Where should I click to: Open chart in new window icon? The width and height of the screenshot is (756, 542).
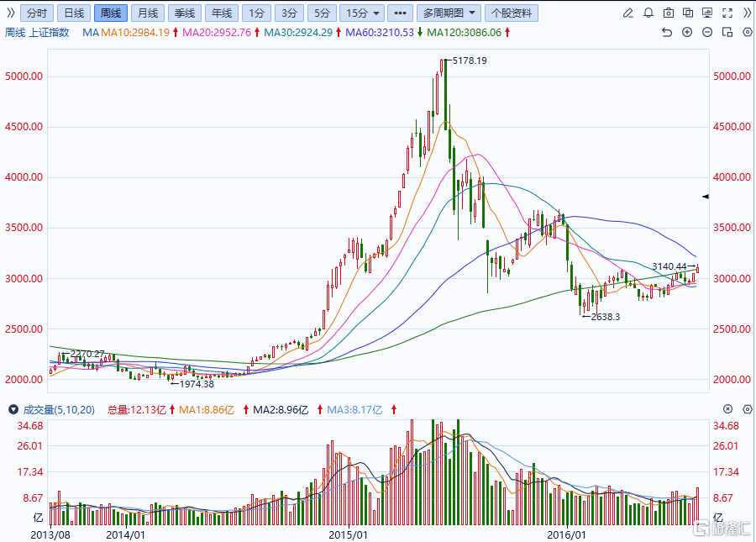[x=688, y=13]
